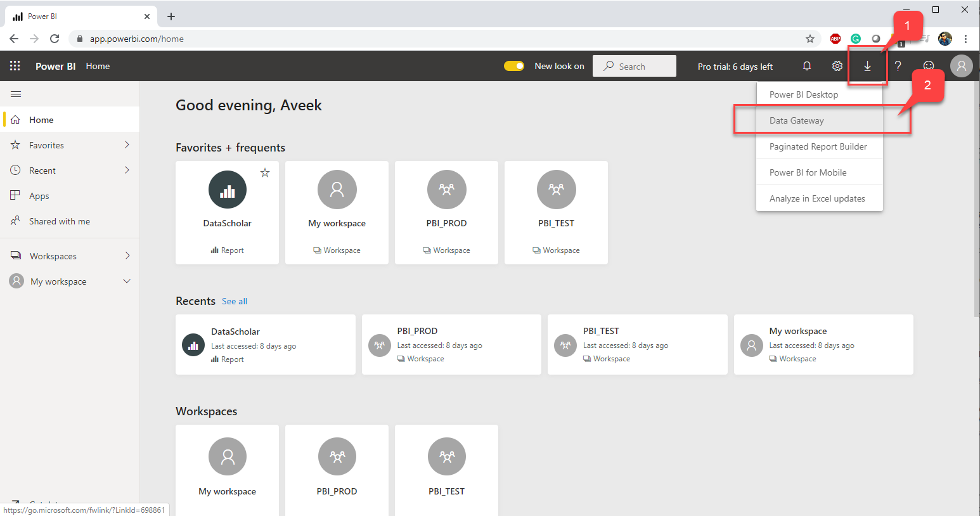Open the PBI_PROD workspace card
Image resolution: width=980 pixels, height=516 pixels.
[446, 212]
